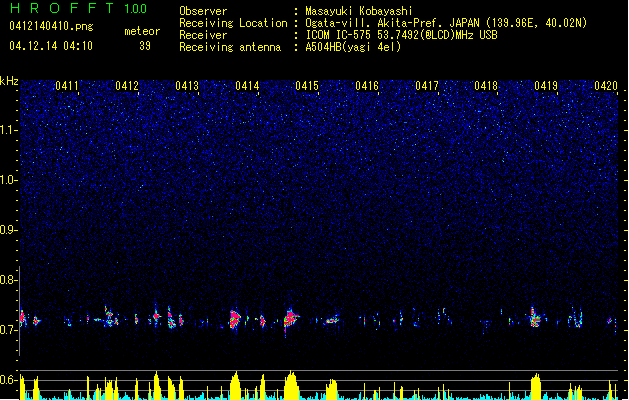Click the 'Receiving antenna' label

(230, 47)
